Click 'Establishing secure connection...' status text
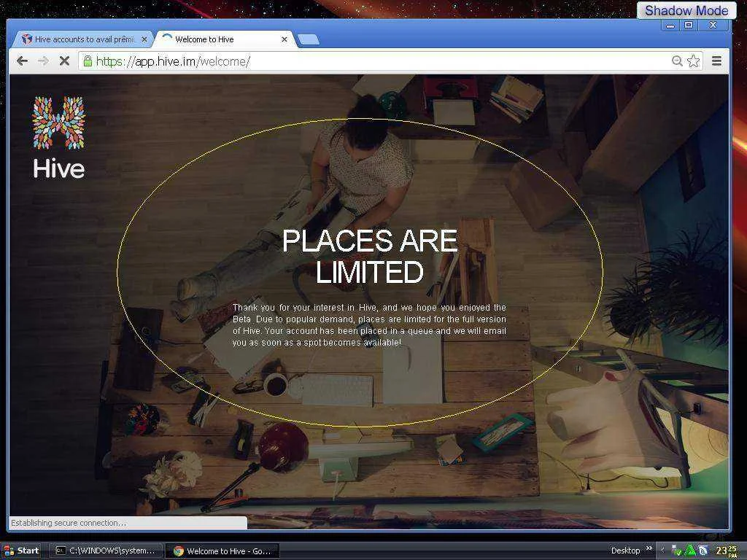This screenshot has width=747, height=560. (69, 523)
